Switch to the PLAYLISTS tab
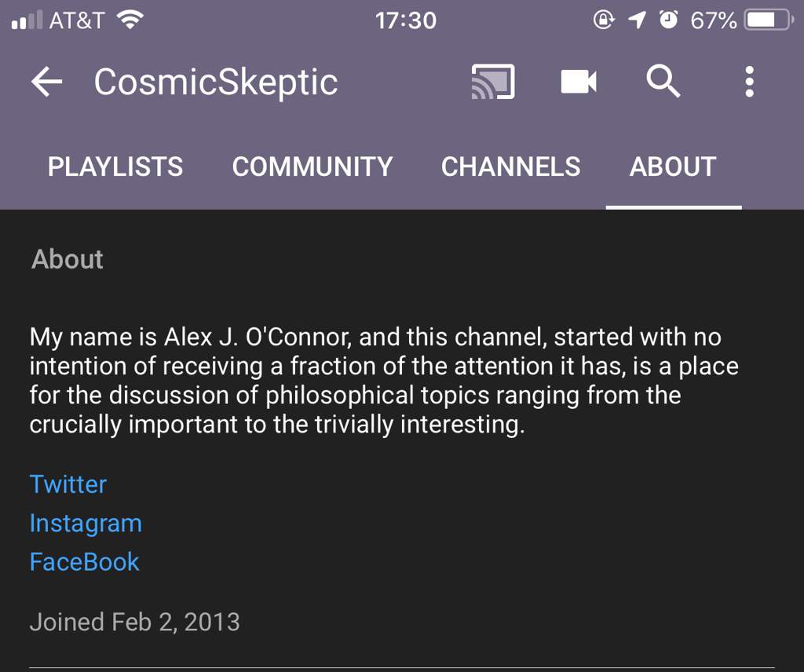Image resolution: width=804 pixels, height=672 pixels. tap(115, 166)
